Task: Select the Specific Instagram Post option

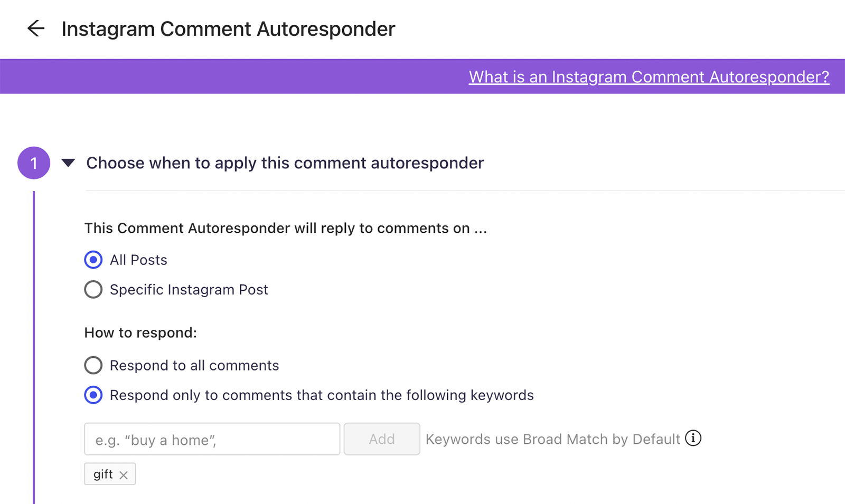Action: (x=93, y=290)
